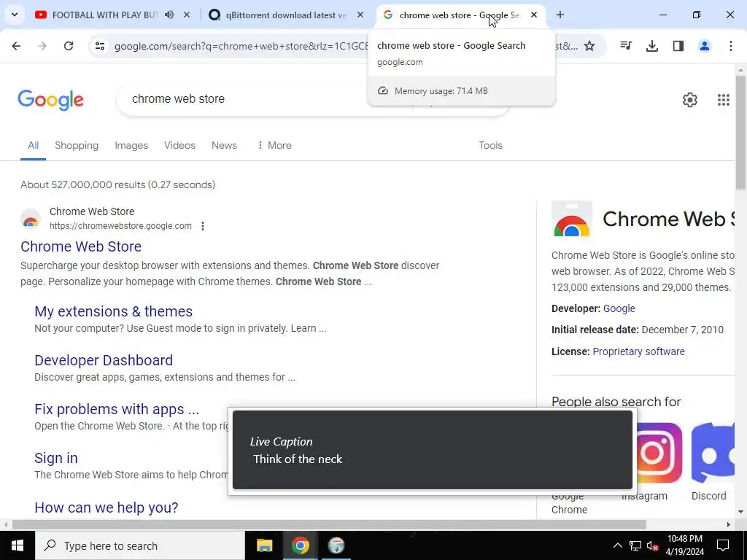Viewport: 747px width, 560px height.
Task: Open the Google apps grid
Action: tap(723, 99)
